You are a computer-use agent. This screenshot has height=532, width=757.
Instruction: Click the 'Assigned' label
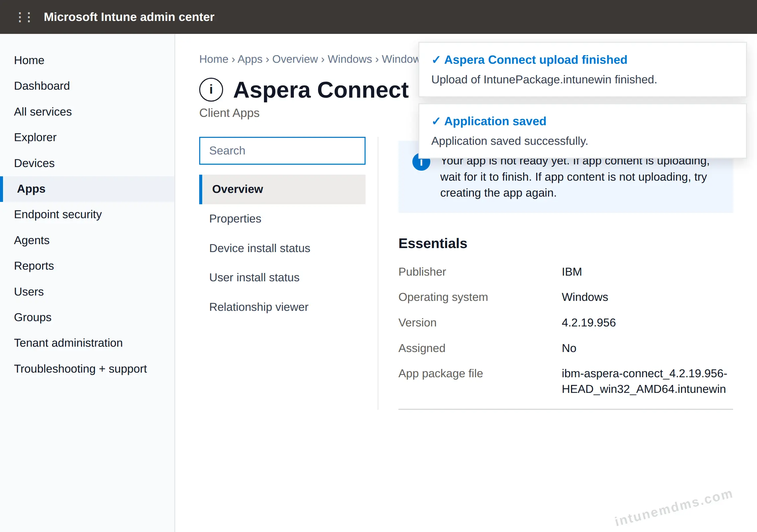click(422, 348)
